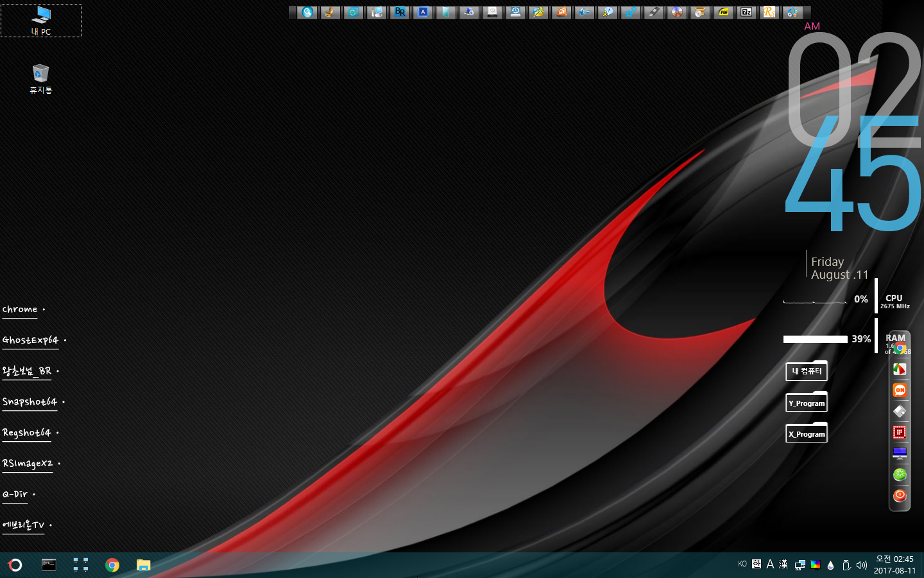Click the water drop tray icon
924x578 pixels.
coord(831,565)
